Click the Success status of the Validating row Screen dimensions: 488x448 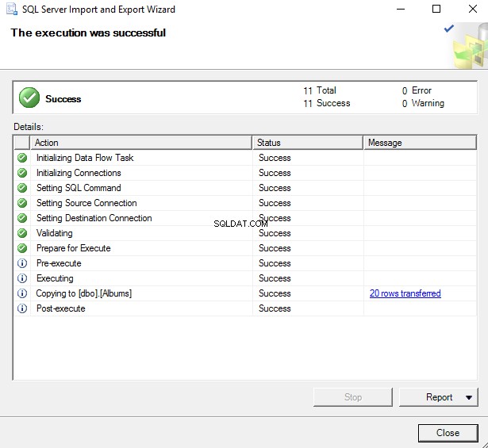tap(275, 233)
